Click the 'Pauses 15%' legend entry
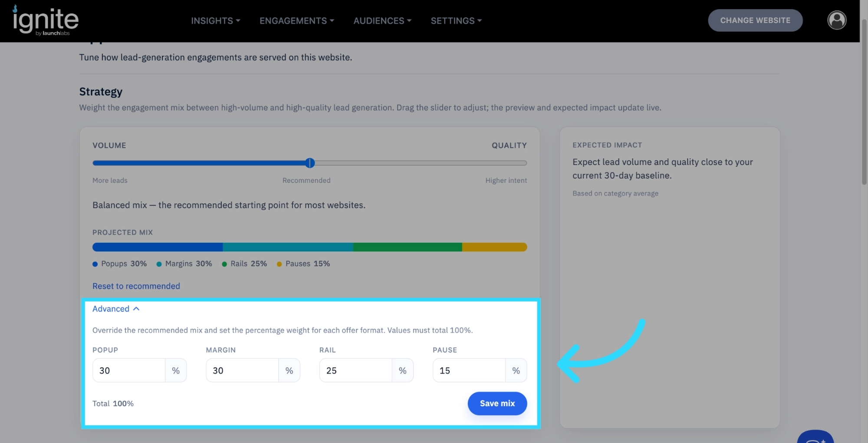Viewport: 868px width, 443px height. click(303, 264)
